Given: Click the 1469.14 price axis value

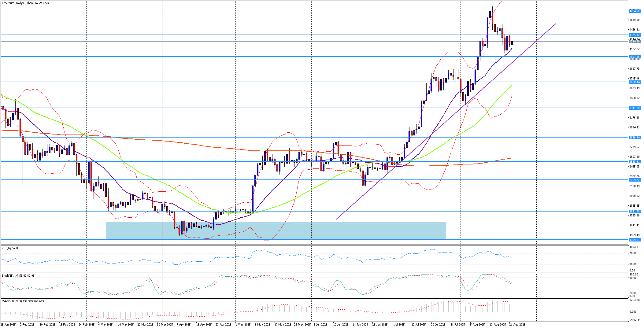Looking at the screenshot, I should click(x=635, y=235).
